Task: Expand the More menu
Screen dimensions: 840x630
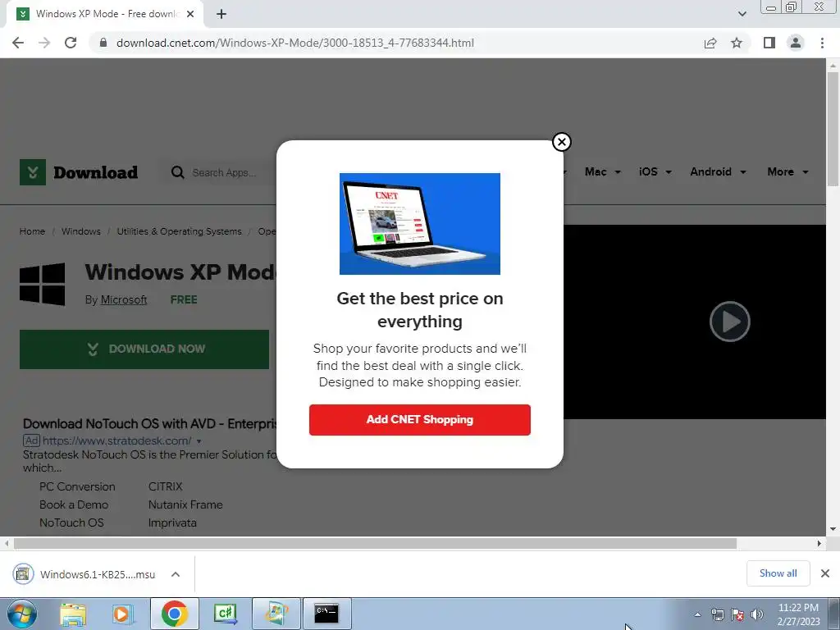Action: pyautogui.click(x=787, y=172)
